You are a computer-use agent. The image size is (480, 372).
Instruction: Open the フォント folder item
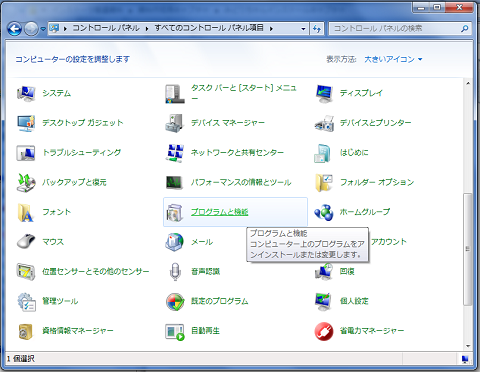tap(44, 212)
